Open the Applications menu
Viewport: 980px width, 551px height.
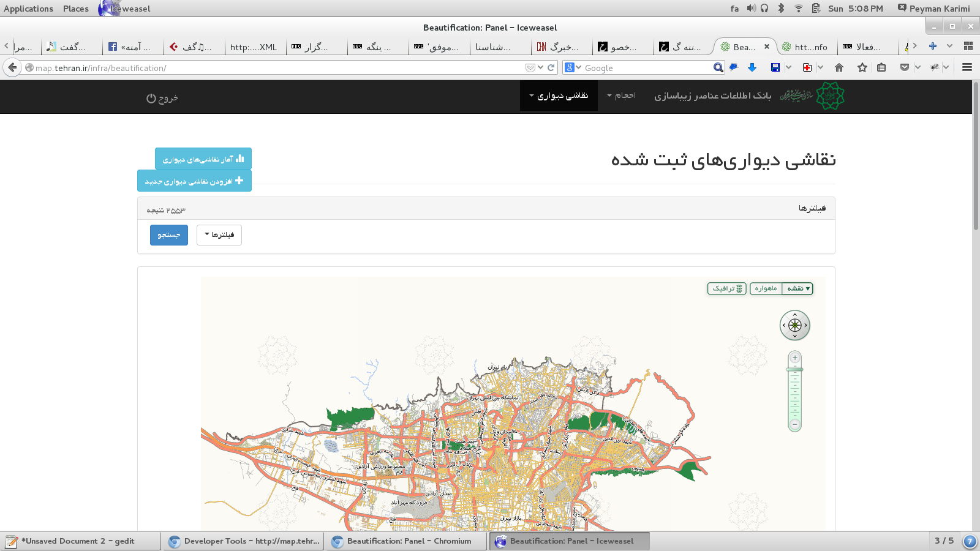(x=28, y=9)
